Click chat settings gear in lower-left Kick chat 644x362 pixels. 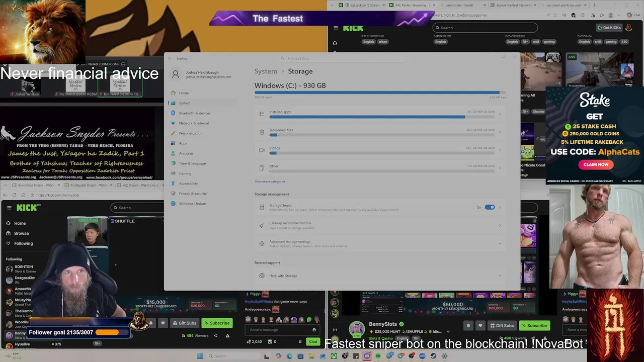[x=300, y=342]
